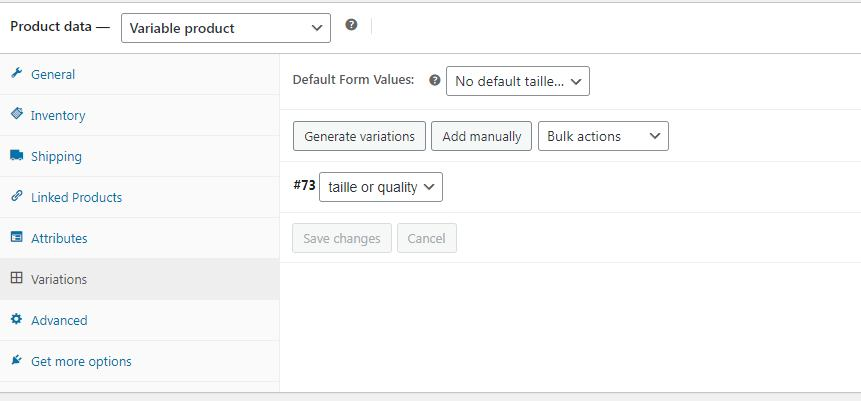Click the Attributes list icon
Viewport: 861px width, 401px height.
click(x=16, y=238)
